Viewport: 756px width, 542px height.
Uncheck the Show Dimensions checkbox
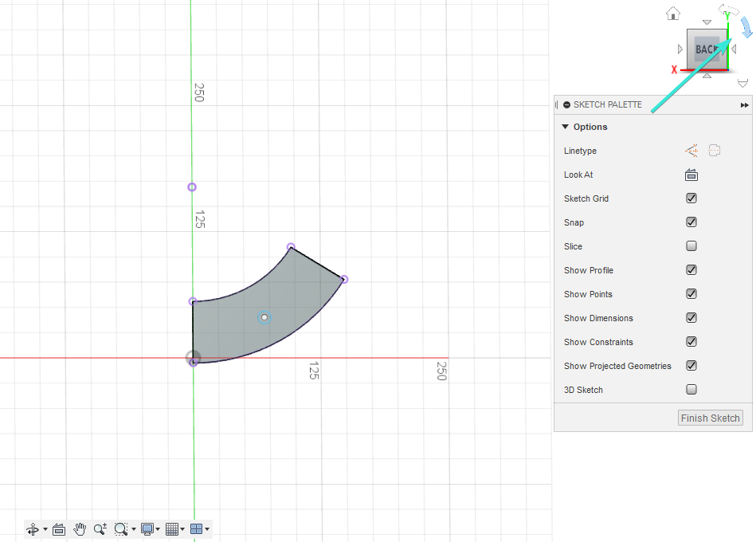[x=691, y=318]
